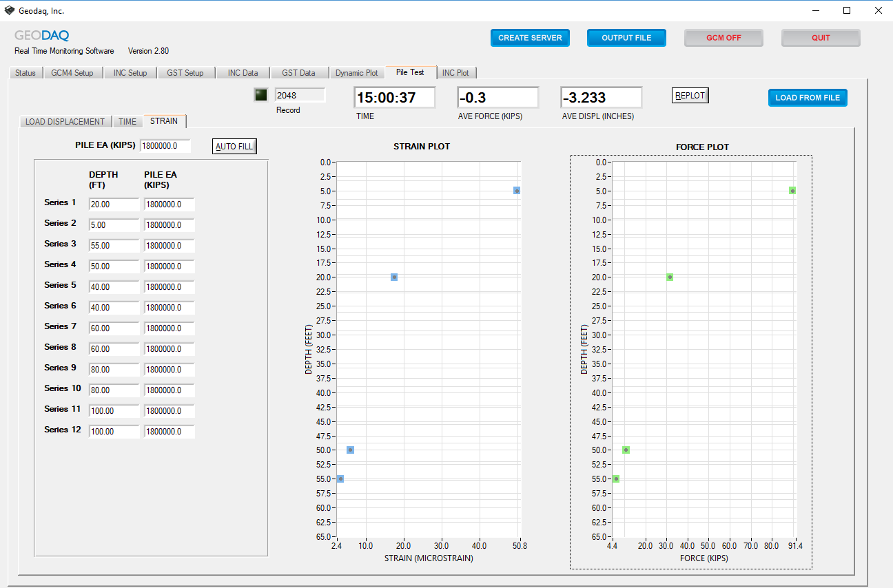Edit Series 6 depth field

(x=114, y=308)
